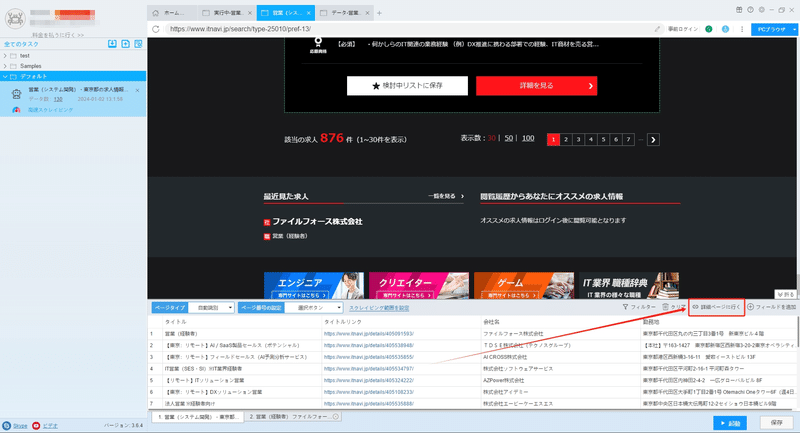Set 表示数 to 100
Image resolution: width=800 pixels, height=433 pixels.
click(x=528, y=138)
